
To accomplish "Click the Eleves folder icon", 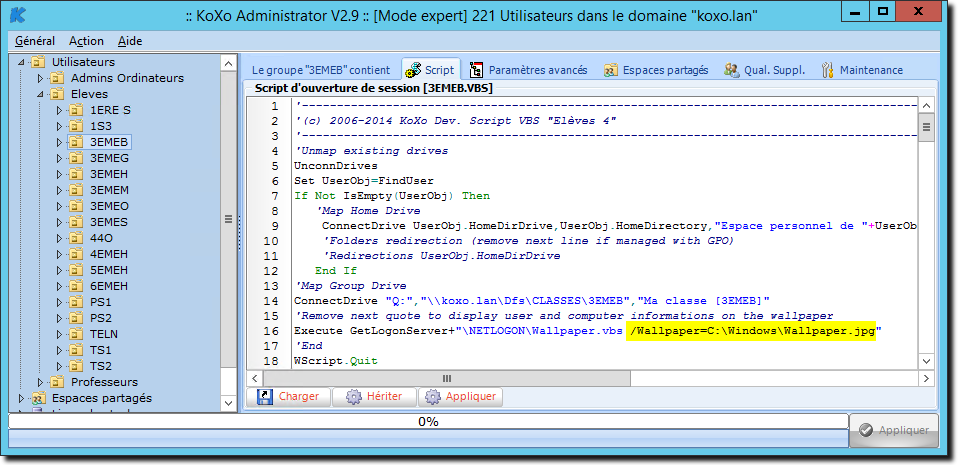I will point(57,94).
